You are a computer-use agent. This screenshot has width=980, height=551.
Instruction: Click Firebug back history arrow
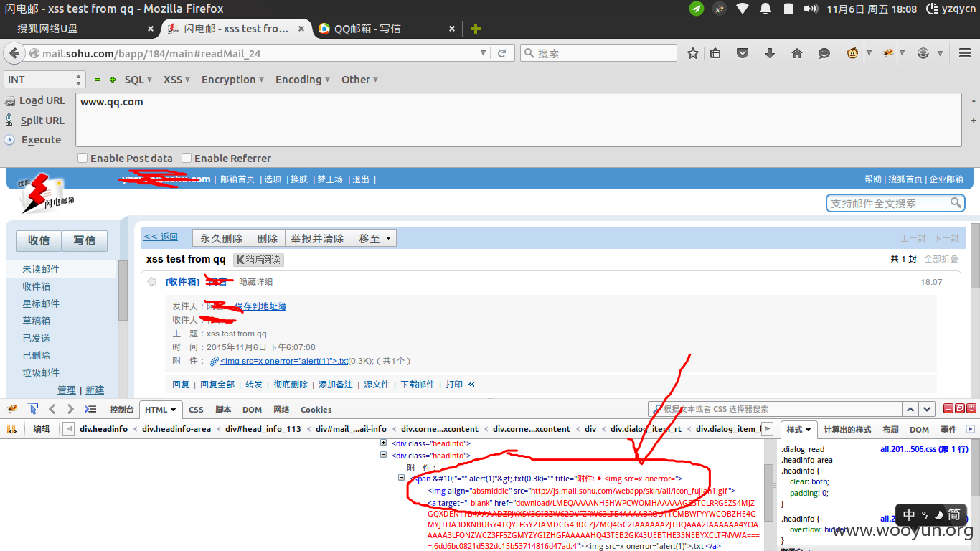[x=52, y=409]
